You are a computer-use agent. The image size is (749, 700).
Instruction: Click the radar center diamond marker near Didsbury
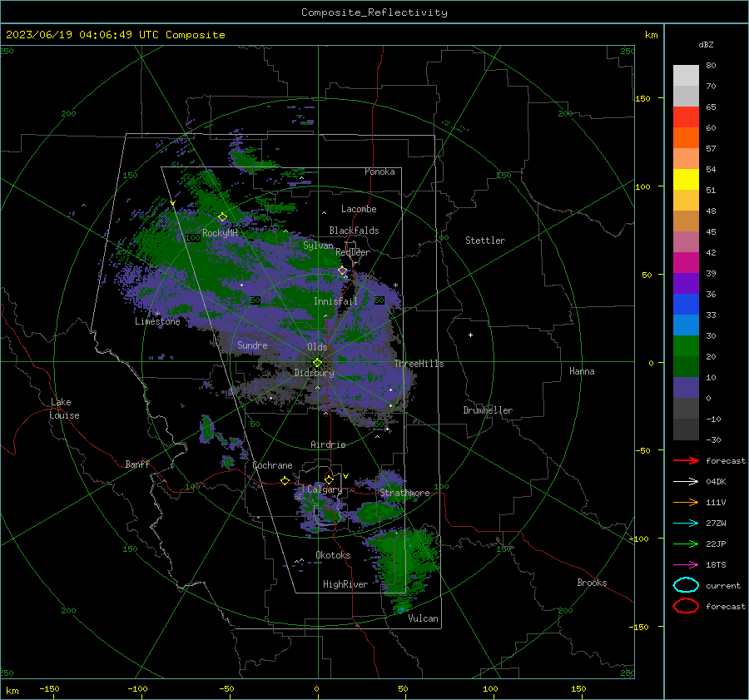point(318,363)
